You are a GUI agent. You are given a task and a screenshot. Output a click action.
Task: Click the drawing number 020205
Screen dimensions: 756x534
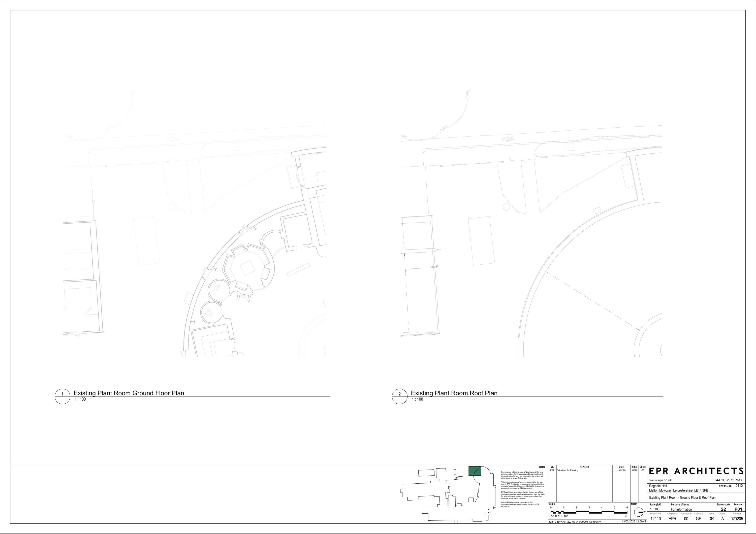tap(737, 519)
